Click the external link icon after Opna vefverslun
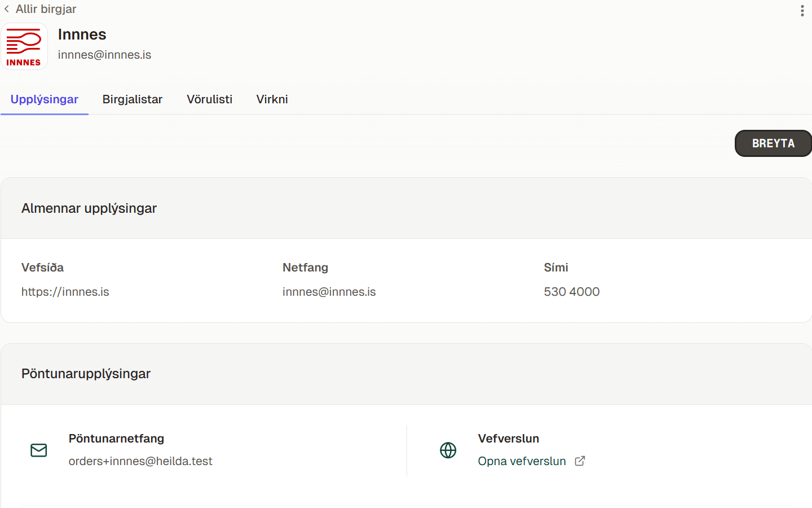This screenshot has width=812, height=508. click(580, 461)
